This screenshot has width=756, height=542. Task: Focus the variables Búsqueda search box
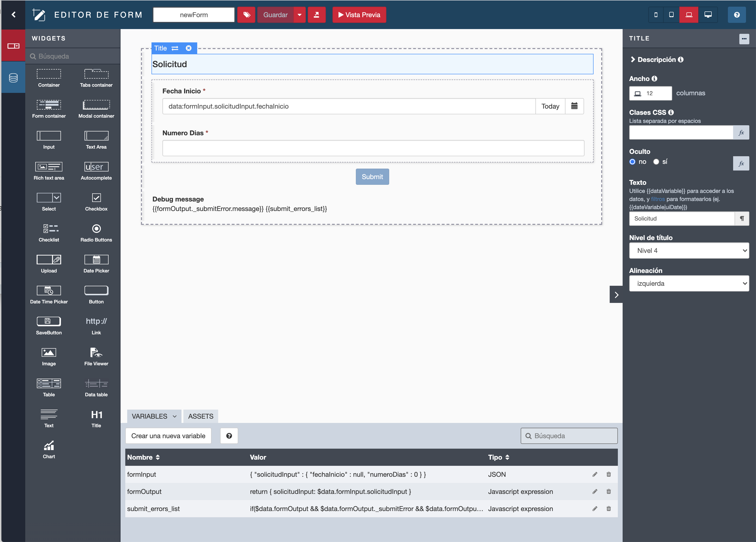click(569, 436)
